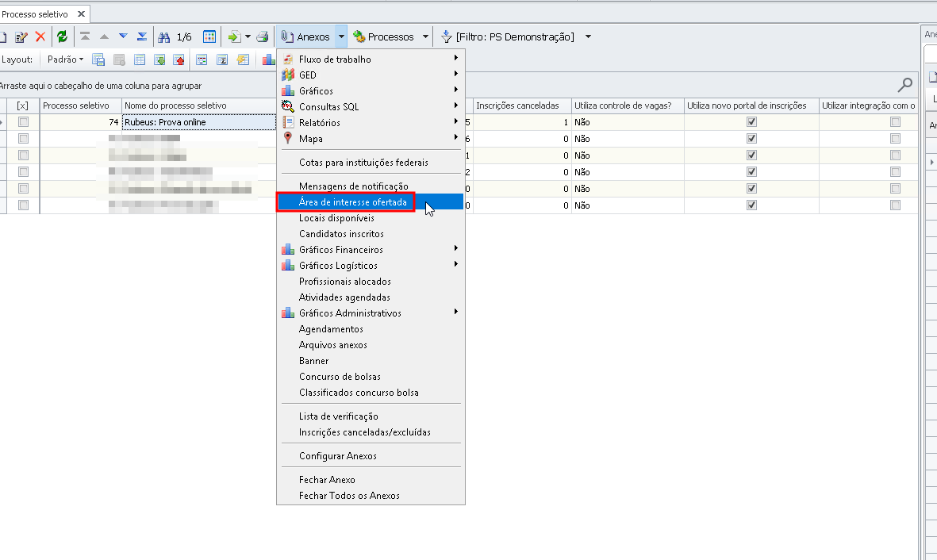The height and width of the screenshot is (560, 937).
Task: Go to previous record arrow
Action: point(104,36)
